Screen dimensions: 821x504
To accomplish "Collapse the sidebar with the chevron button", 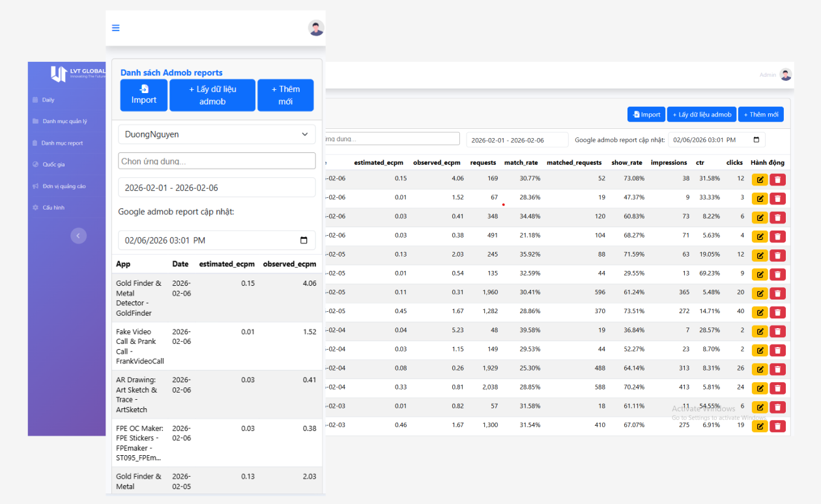I will click(x=78, y=236).
